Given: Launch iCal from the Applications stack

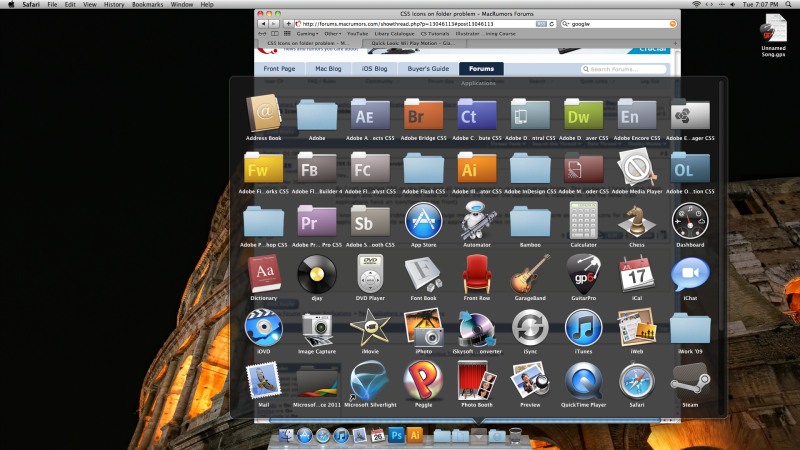Looking at the screenshot, I should pos(637,274).
